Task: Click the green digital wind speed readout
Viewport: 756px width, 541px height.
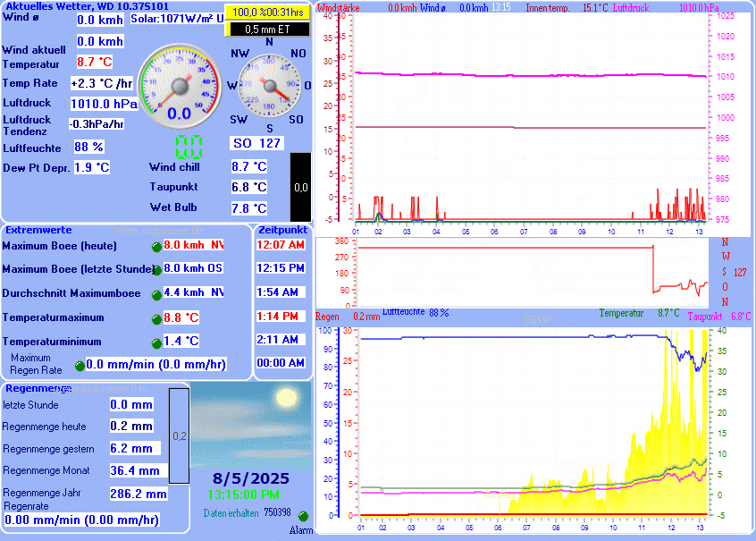Action: click(189, 147)
